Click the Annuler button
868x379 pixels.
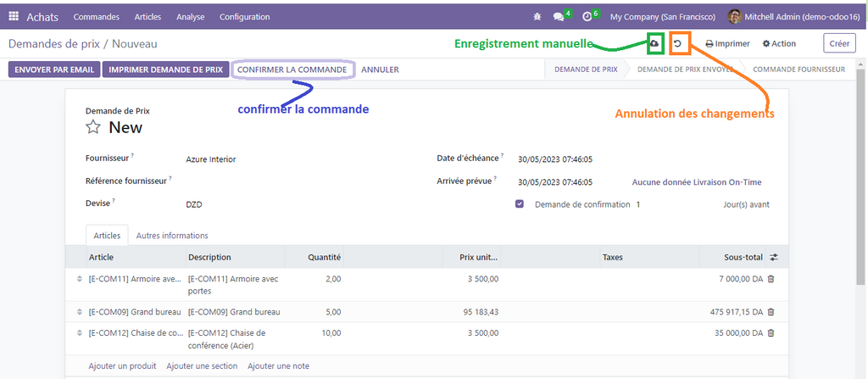[x=380, y=70]
